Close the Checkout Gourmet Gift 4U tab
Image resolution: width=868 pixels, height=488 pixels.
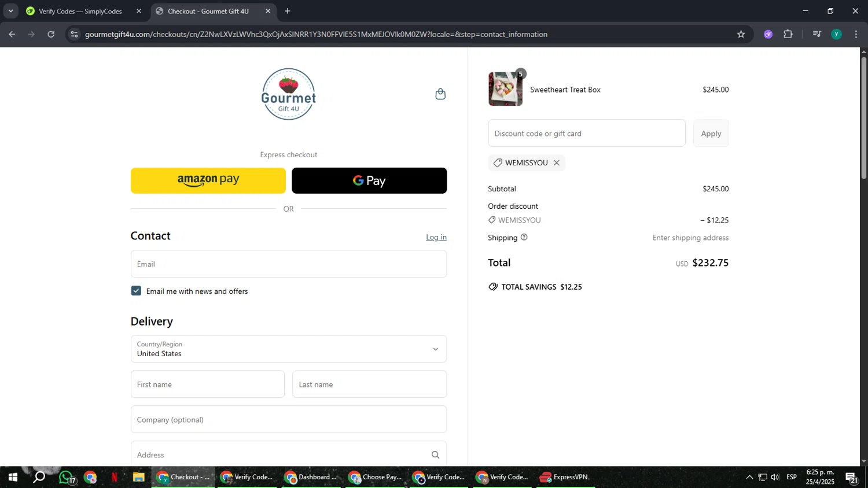click(x=268, y=11)
